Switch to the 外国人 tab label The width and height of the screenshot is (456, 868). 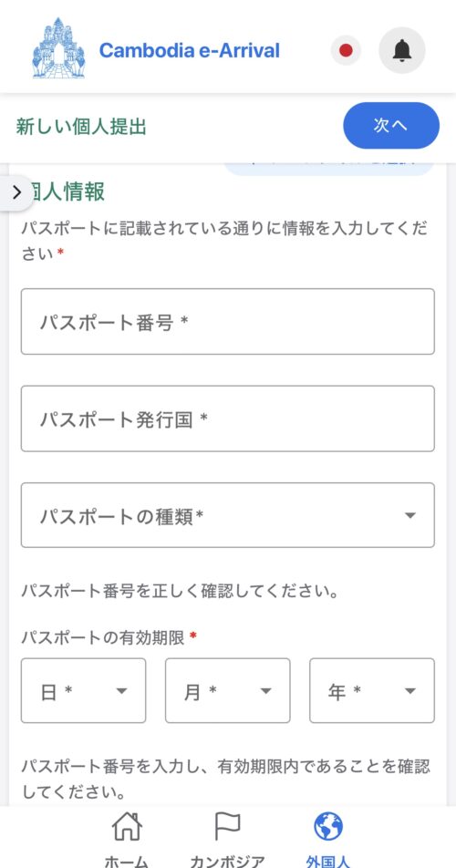[x=328, y=861]
